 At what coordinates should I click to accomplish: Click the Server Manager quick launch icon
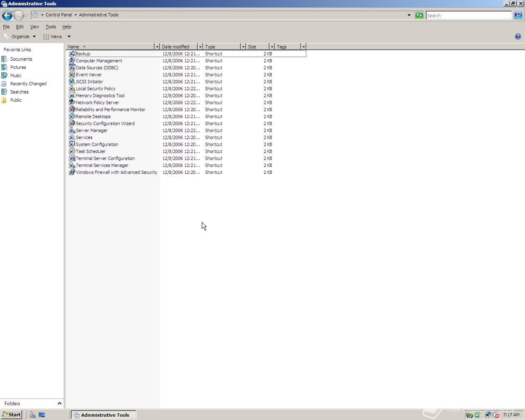(32, 415)
